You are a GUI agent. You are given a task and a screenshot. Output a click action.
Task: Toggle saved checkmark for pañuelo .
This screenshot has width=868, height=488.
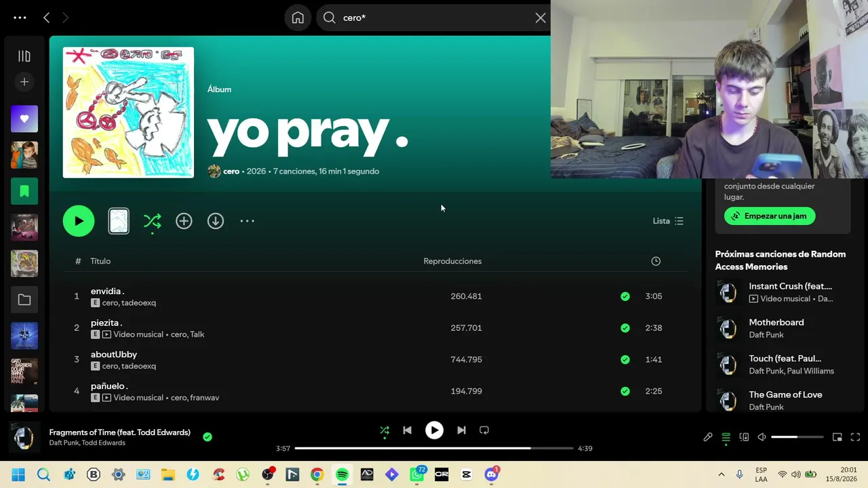pos(625,391)
